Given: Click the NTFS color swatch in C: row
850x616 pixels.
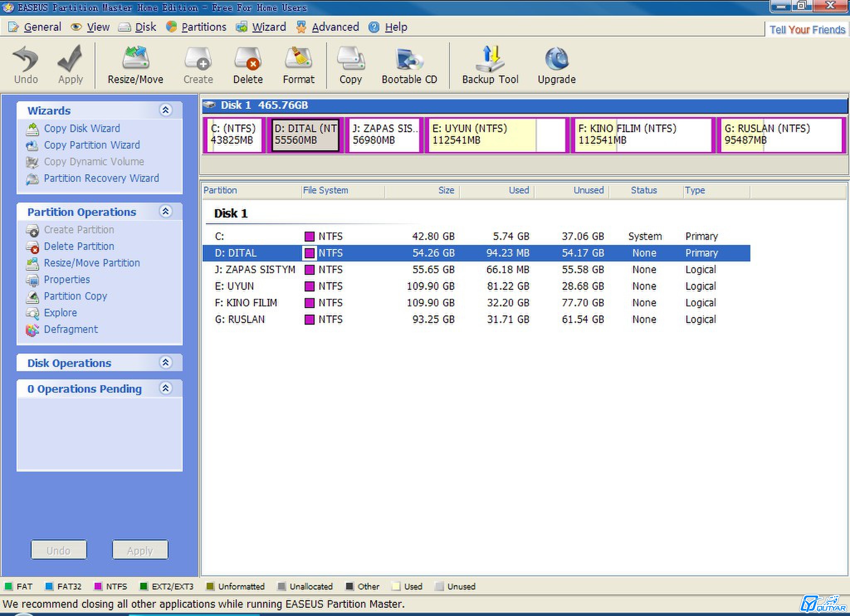Looking at the screenshot, I should click(309, 237).
